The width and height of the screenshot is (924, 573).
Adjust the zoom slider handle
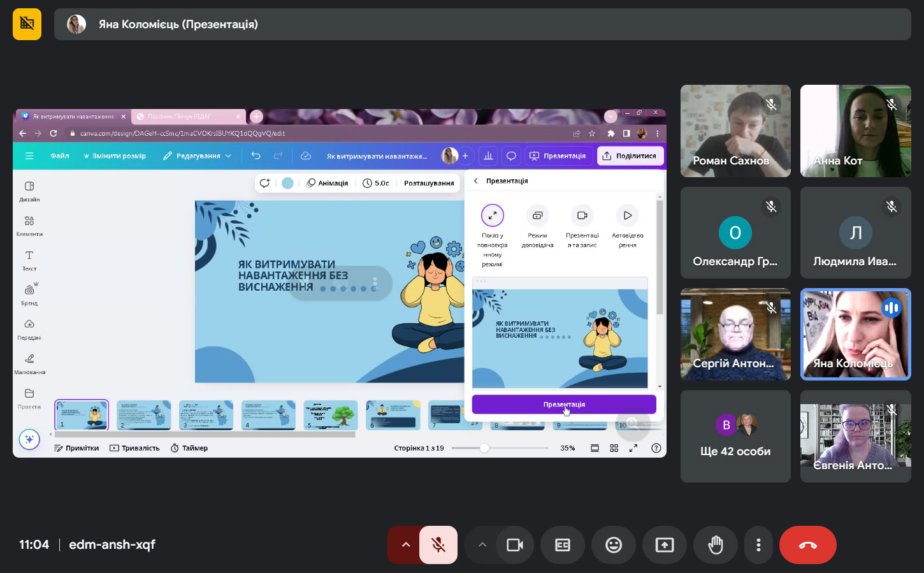tap(484, 448)
